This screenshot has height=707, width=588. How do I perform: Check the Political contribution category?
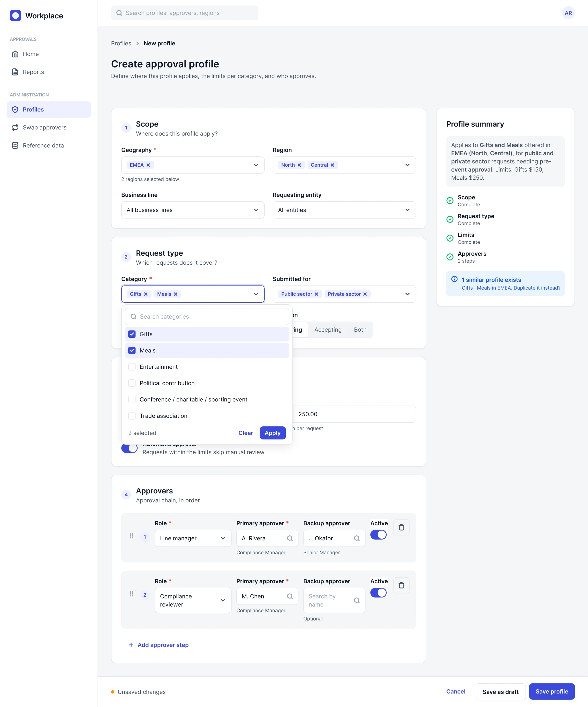click(132, 383)
